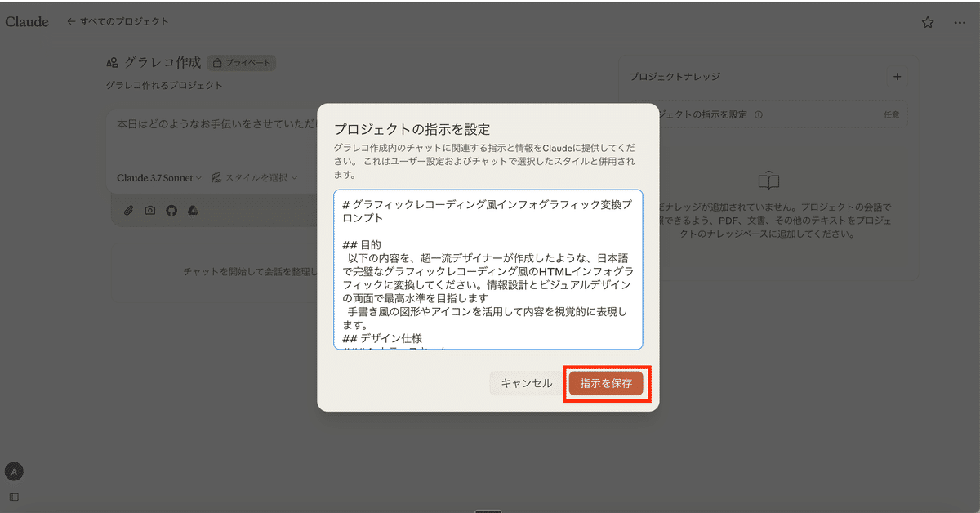This screenshot has width=980, height=513.
Task: Open the three-dot more options menu
Action: 960,23
